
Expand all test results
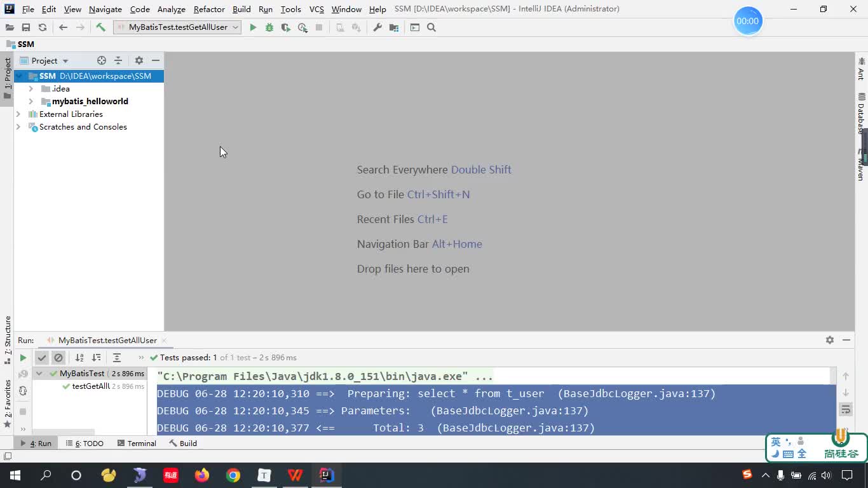[x=117, y=358]
